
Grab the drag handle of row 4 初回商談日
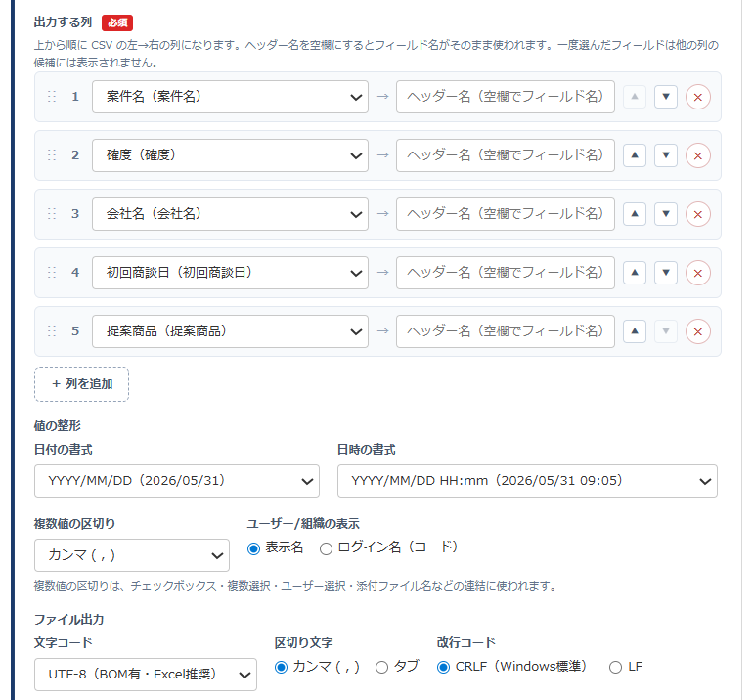coord(52,273)
